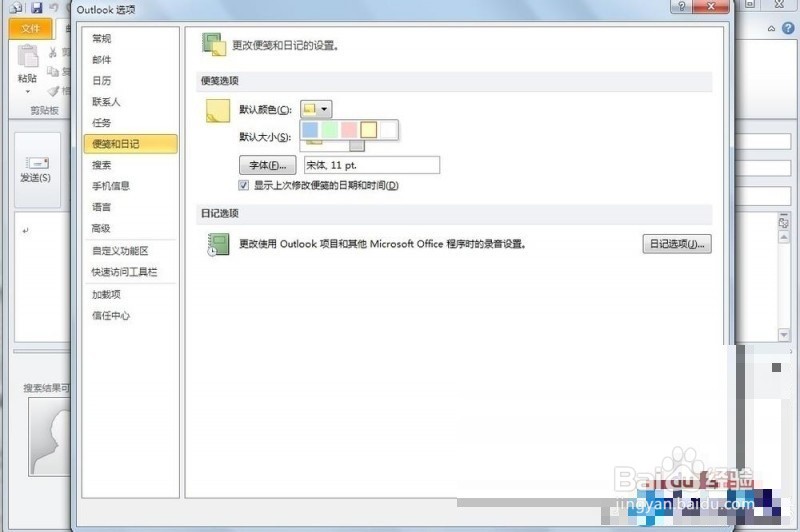Select the white note color swatch
The image size is (800, 532).
pyautogui.click(x=388, y=130)
